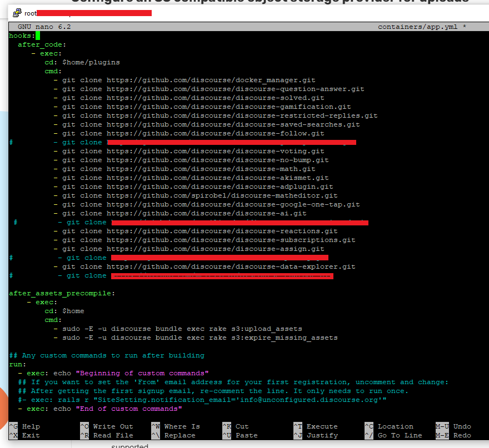Viewport: 489px width, 448px height.
Task: Click the discourse-follow.git clone line
Action: (189, 133)
